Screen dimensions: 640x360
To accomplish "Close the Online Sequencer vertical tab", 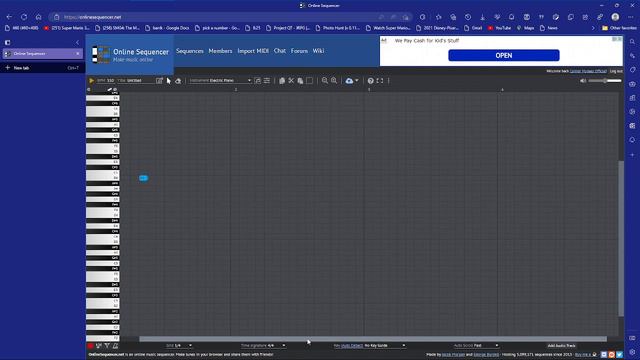I will coord(78,53).
